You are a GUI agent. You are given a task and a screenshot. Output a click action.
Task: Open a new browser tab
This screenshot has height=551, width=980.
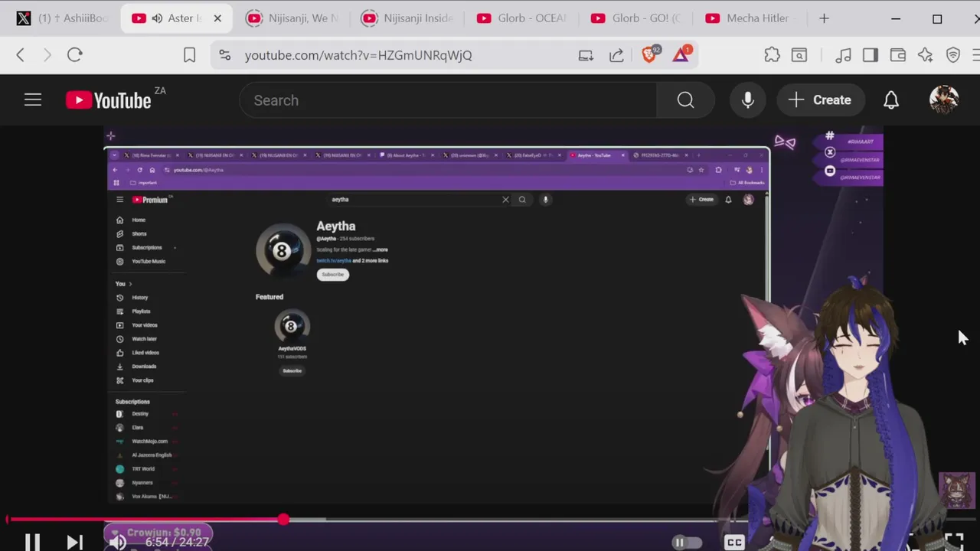pos(824,18)
